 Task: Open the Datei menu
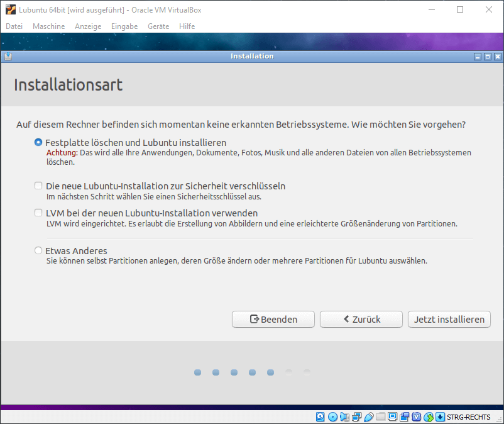click(x=14, y=26)
